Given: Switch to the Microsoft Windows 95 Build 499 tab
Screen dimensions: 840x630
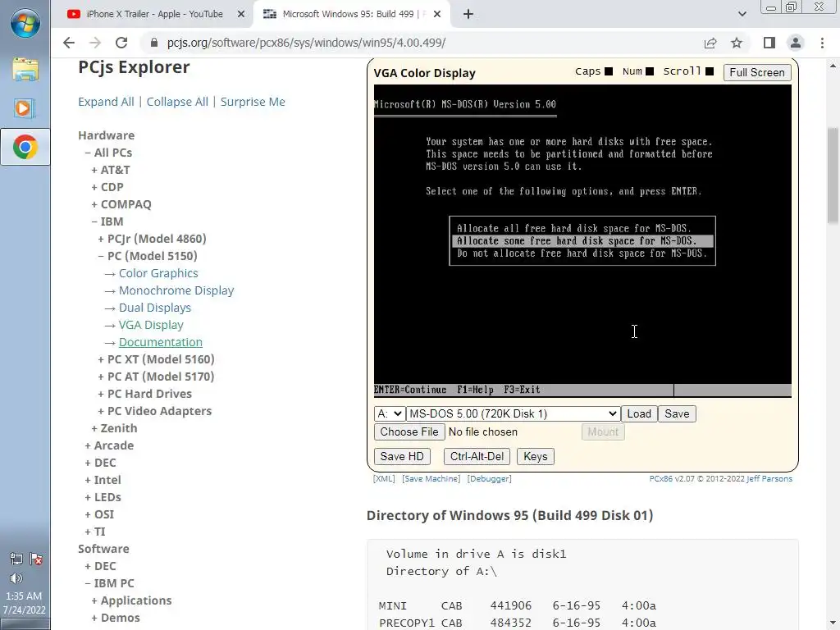Looking at the screenshot, I should click(351, 14).
